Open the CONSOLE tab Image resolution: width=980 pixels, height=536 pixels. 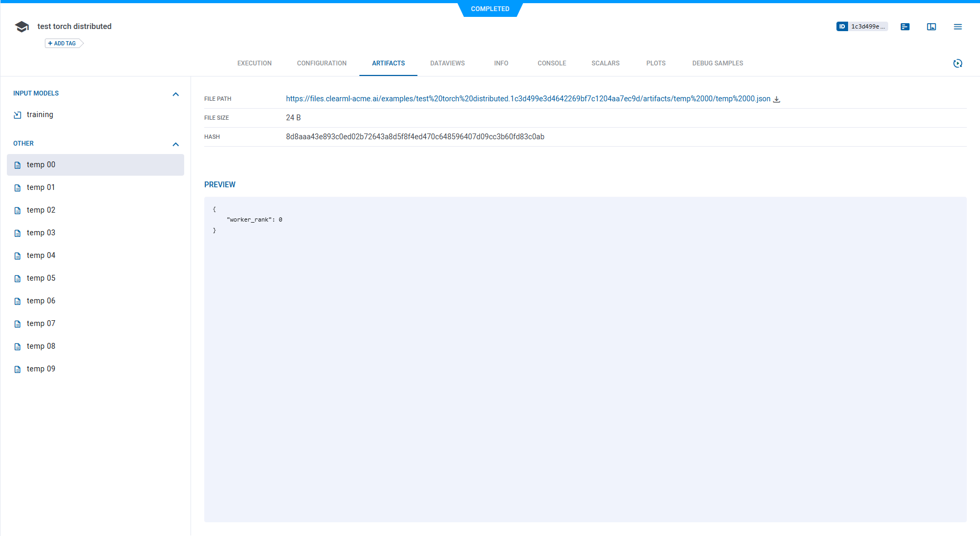[x=551, y=63]
